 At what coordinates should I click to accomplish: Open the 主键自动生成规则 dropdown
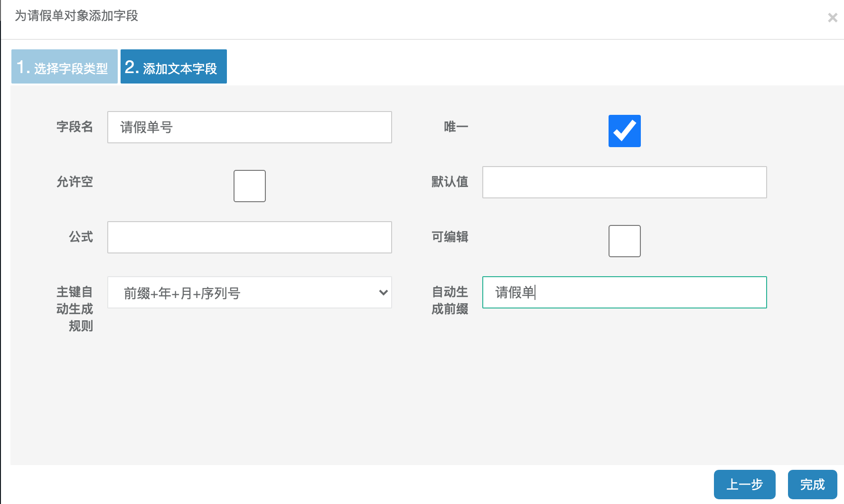pyautogui.click(x=249, y=293)
